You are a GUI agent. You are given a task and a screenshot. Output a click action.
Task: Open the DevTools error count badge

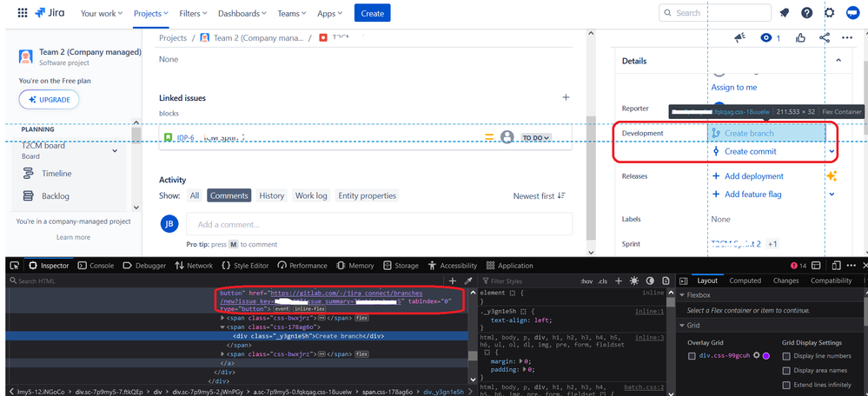click(x=798, y=266)
